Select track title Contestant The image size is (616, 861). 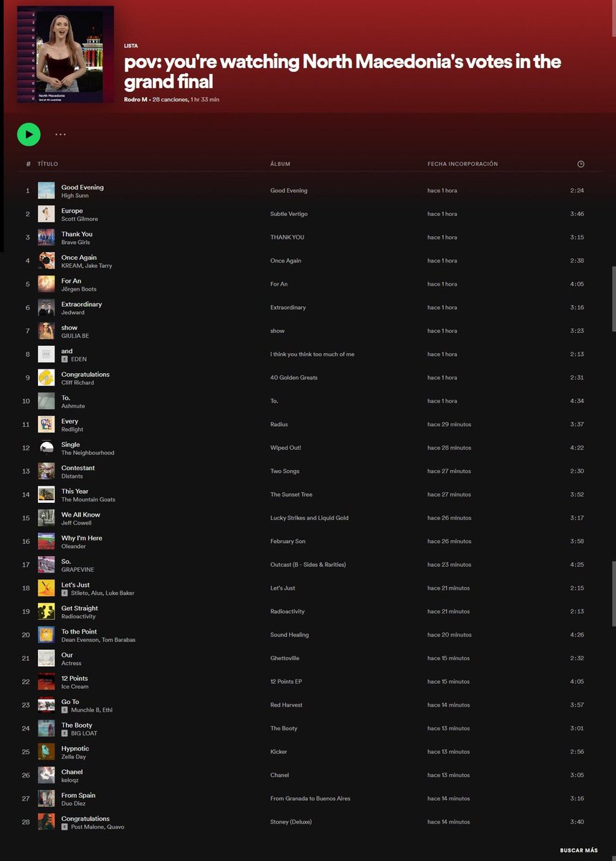78,468
